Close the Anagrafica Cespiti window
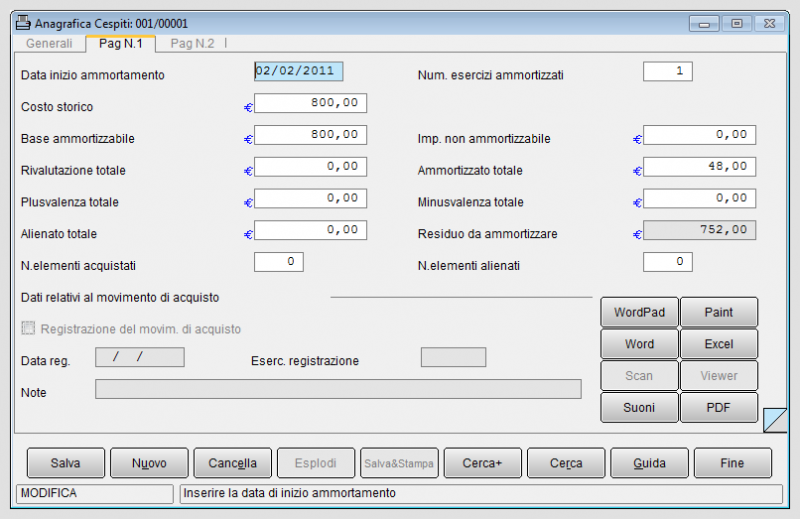Image resolution: width=800 pixels, height=519 pixels. tap(769, 24)
